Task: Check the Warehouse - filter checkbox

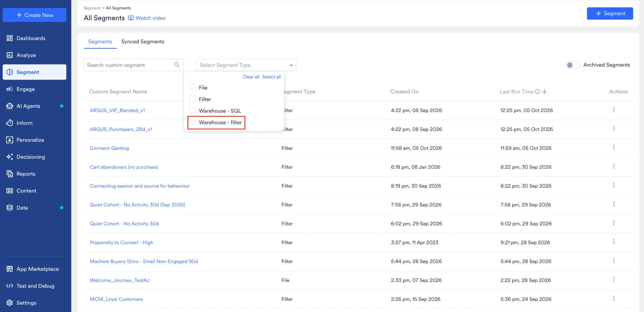Action: click(x=193, y=122)
